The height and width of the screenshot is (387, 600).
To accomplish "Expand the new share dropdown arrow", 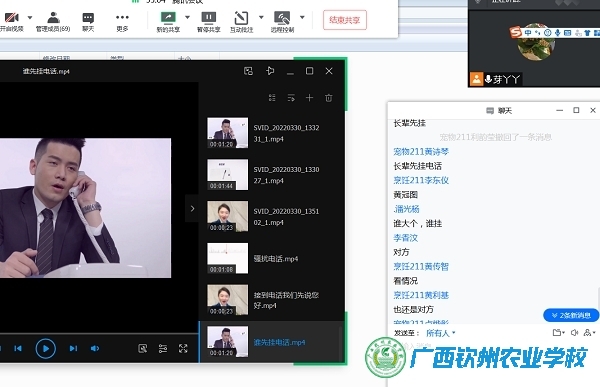I will (187, 17).
